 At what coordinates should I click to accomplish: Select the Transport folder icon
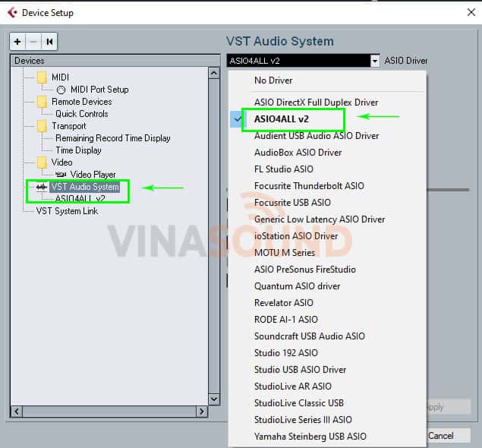[42, 126]
